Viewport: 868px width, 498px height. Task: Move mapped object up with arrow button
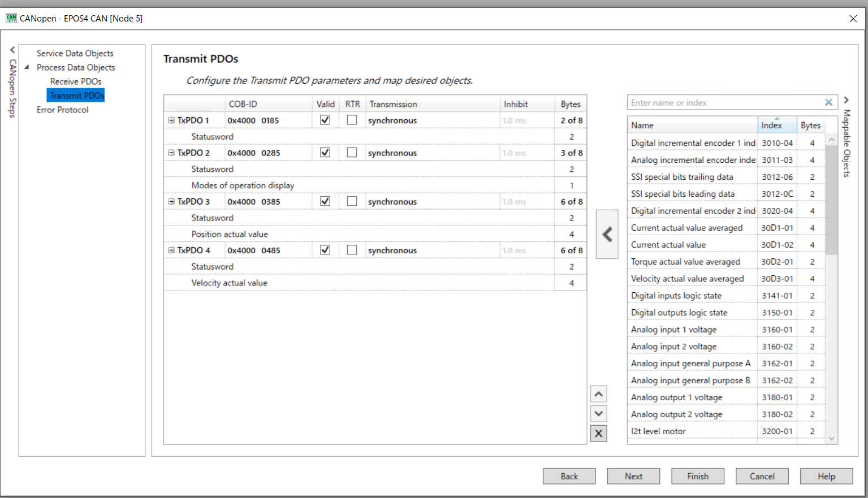(x=599, y=394)
